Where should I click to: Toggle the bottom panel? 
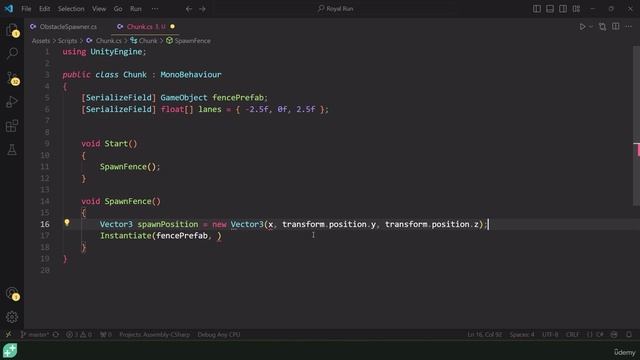pos(550,9)
